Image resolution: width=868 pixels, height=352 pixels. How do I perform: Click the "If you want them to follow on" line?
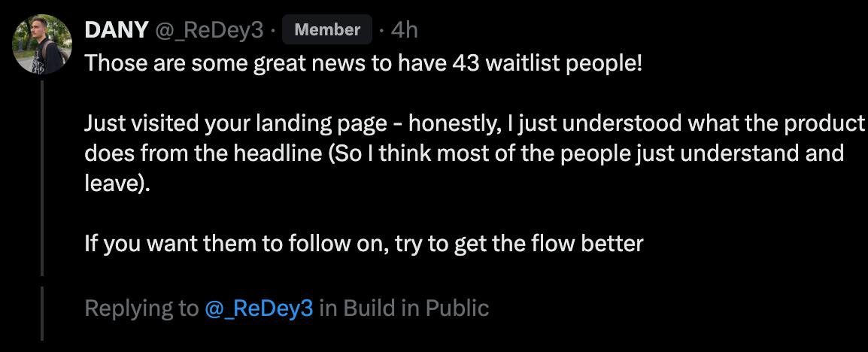(364, 244)
